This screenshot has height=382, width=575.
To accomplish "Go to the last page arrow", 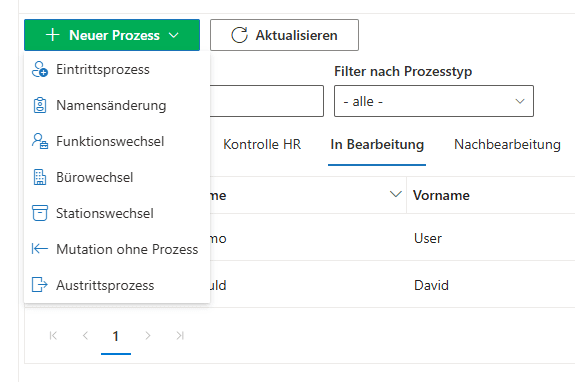I will coord(180,335).
